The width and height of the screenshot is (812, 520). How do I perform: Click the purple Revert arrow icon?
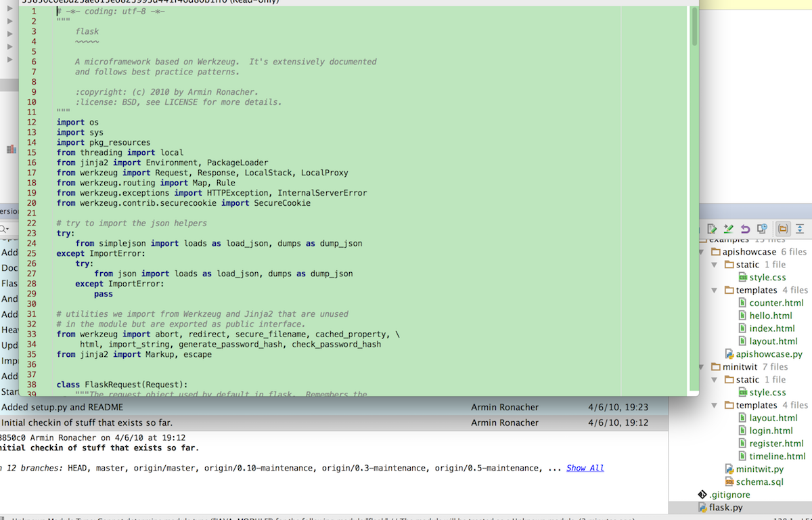coord(745,229)
